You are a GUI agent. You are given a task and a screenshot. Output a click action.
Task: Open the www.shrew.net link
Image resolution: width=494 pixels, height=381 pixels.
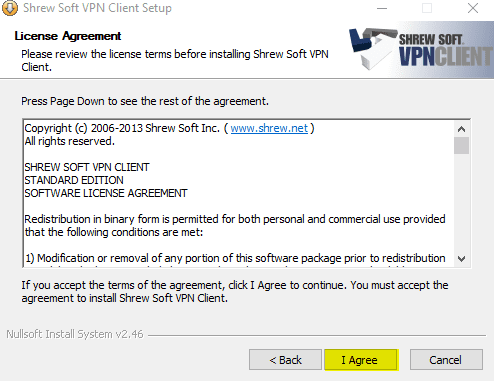269,128
